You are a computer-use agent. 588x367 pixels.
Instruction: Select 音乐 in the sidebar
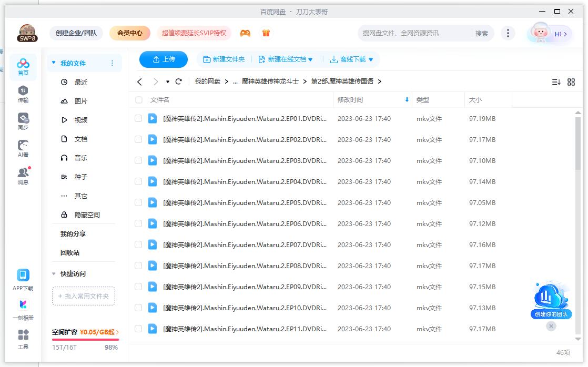point(80,158)
